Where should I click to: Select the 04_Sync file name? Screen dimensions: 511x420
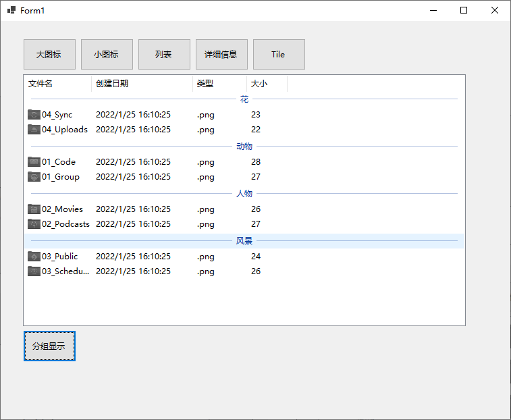pyautogui.click(x=57, y=115)
